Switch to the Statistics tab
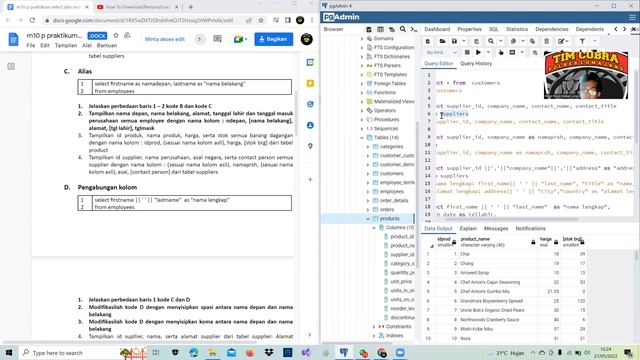640x360 pixels. 517,29
